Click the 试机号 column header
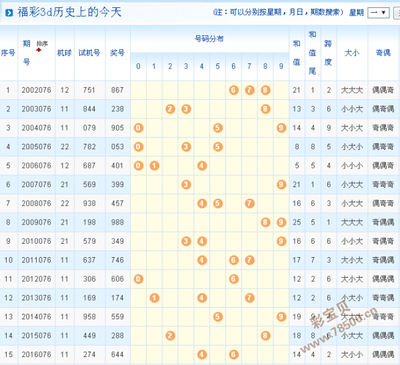The width and height of the screenshot is (400, 365). (89, 53)
